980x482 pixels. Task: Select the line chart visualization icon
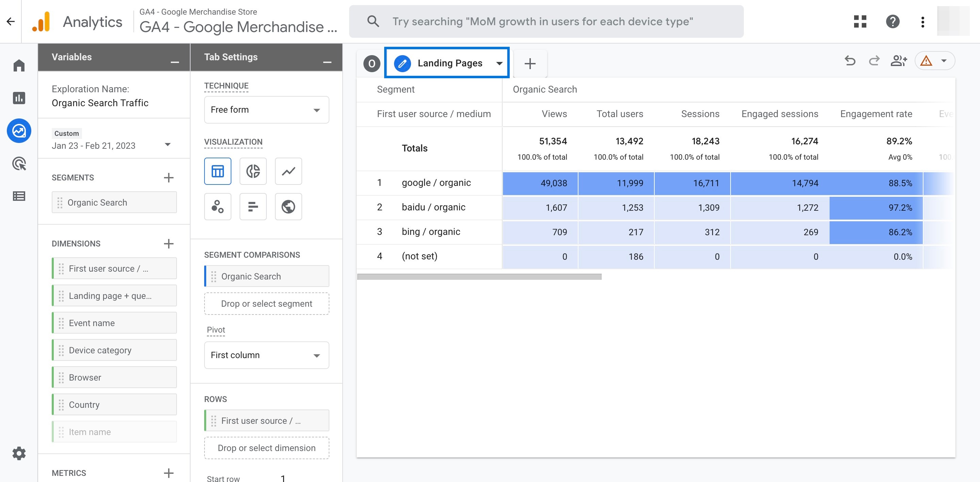point(288,171)
